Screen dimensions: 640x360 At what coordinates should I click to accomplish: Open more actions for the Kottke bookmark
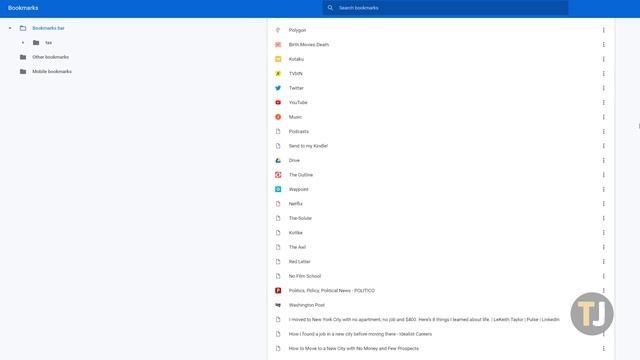point(603,233)
